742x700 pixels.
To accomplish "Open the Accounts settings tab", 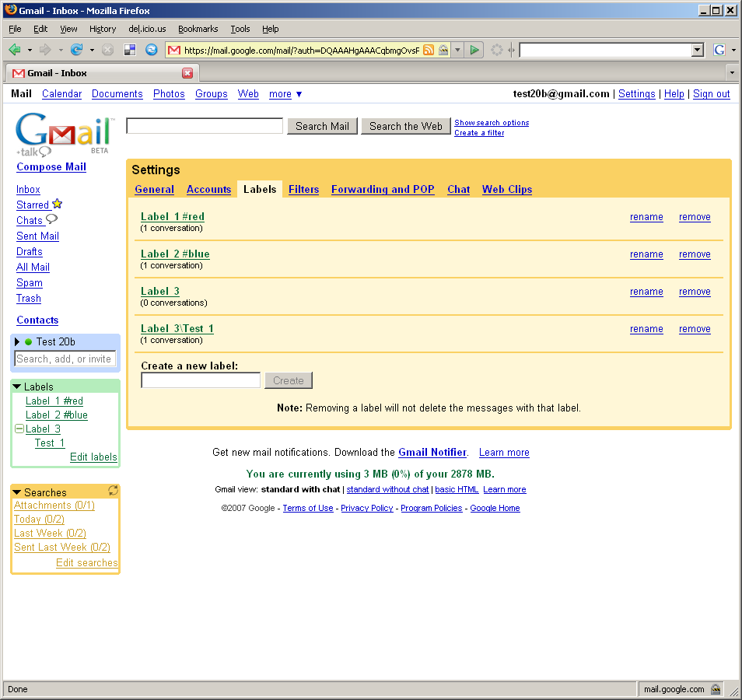I will (x=208, y=189).
